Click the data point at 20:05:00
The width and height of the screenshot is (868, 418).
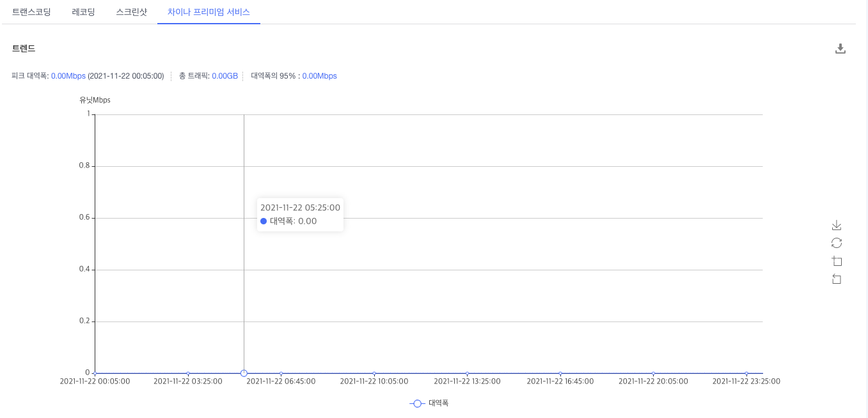tap(653, 373)
